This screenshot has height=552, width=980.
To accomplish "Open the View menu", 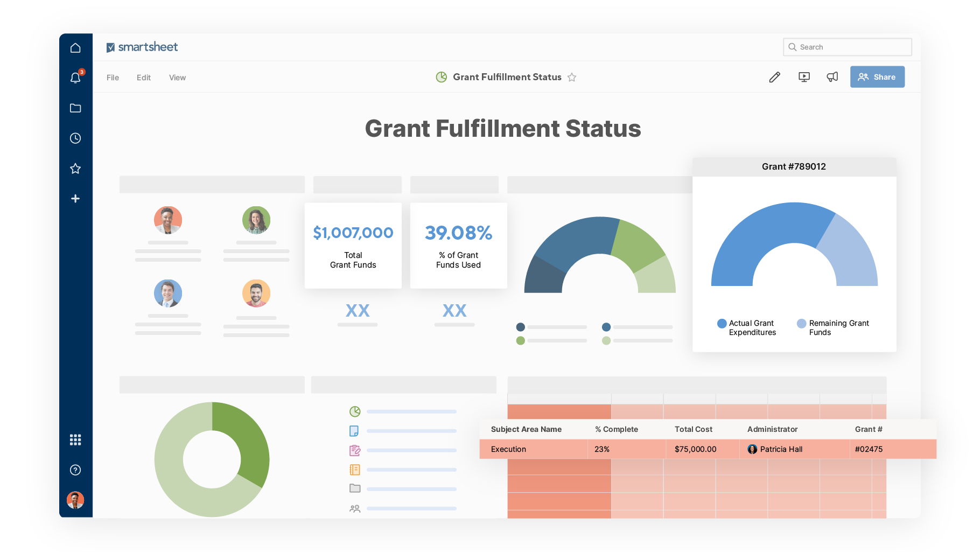I will pos(177,77).
